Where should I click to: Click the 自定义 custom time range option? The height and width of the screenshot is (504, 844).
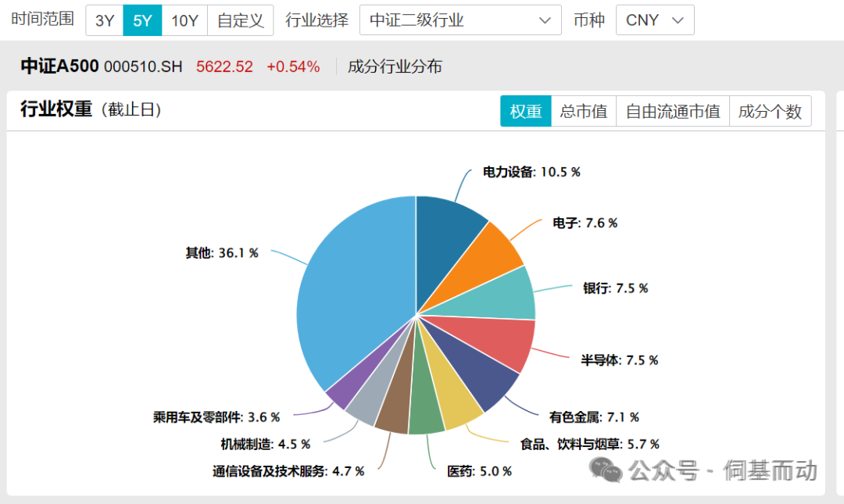pos(240,20)
